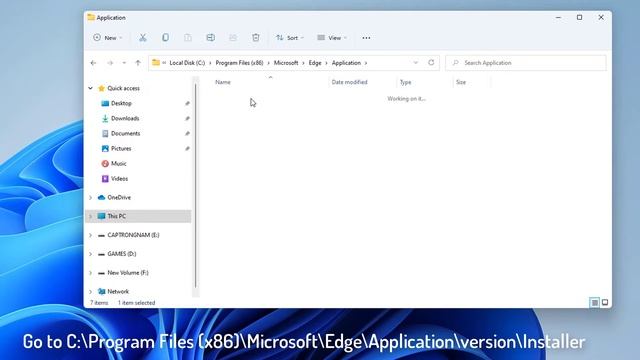The height and width of the screenshot is (360, 640).
Task: Click the pin icon next to Pictures
Action: click(187, 149)
